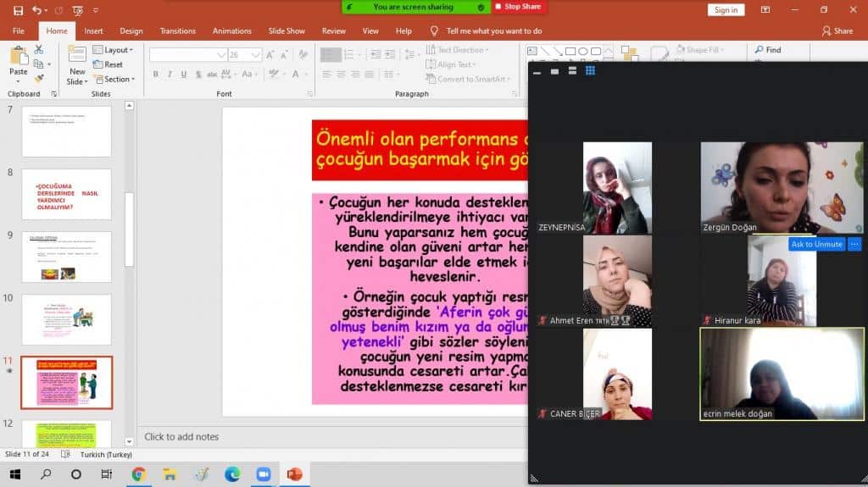
Task: Open the font size combo box
Action: click(244, 54)
